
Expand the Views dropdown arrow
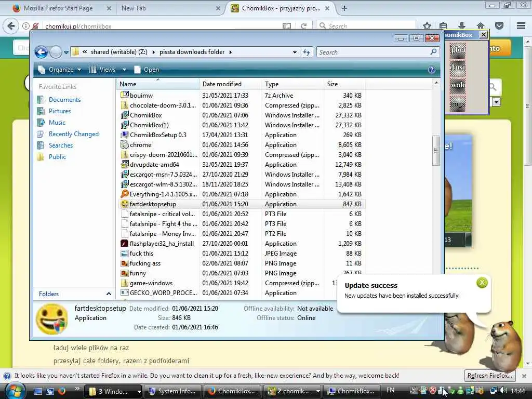[125, 70]
